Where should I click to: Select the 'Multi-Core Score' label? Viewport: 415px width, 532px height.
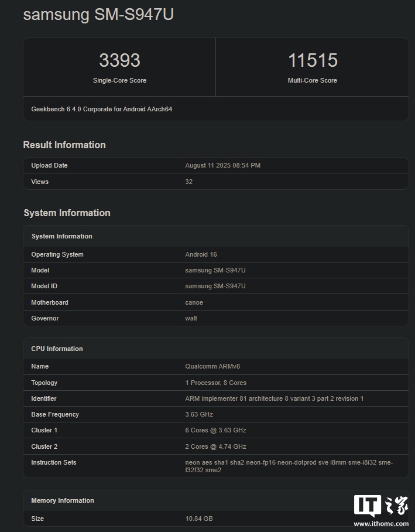point(312,80)
